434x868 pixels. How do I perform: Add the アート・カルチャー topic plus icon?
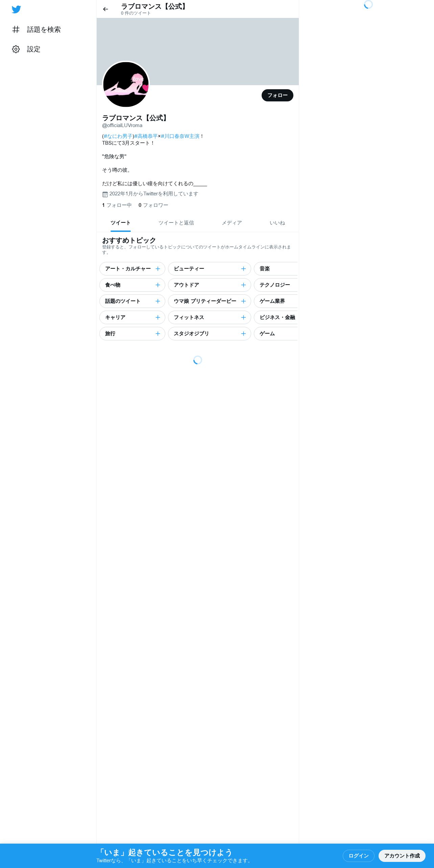coord(158,269)
